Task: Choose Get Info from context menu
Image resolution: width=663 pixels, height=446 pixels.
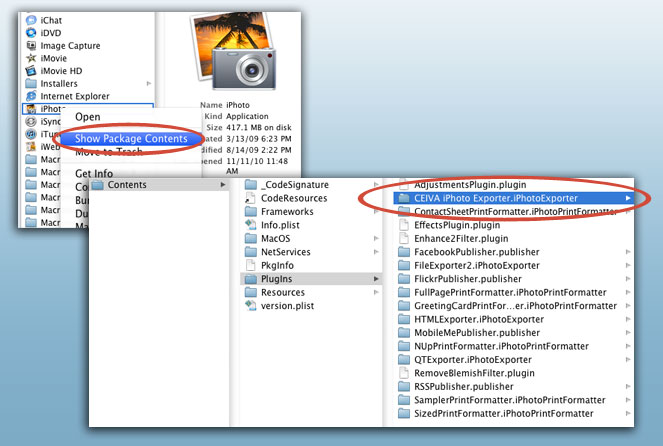Action: pos(94,173)
